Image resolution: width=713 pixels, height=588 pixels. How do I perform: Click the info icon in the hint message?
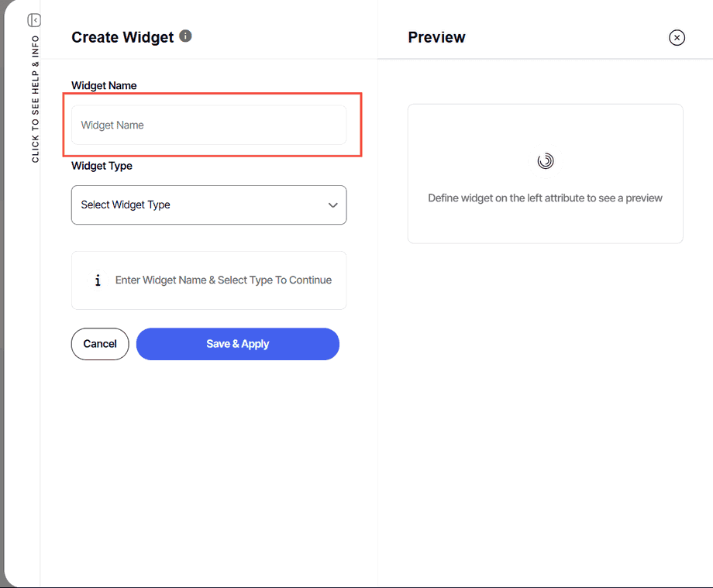coord(97,280)
